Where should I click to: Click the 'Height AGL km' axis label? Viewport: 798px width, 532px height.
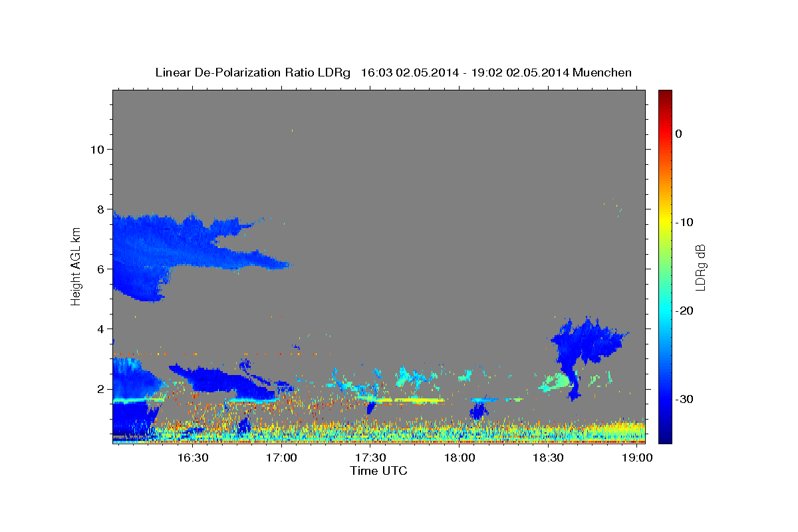pyautogui.click(x=76, y=266)
